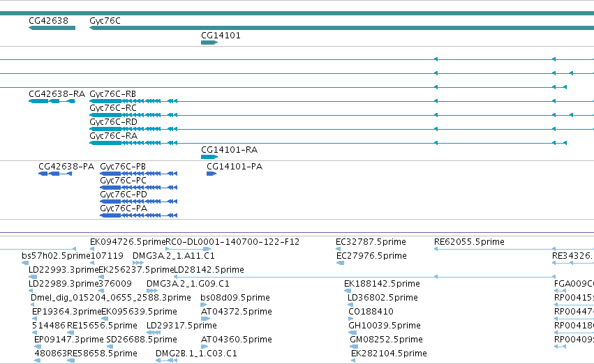Select transcript Gyc76C-RC label

(x=113, y=108)
